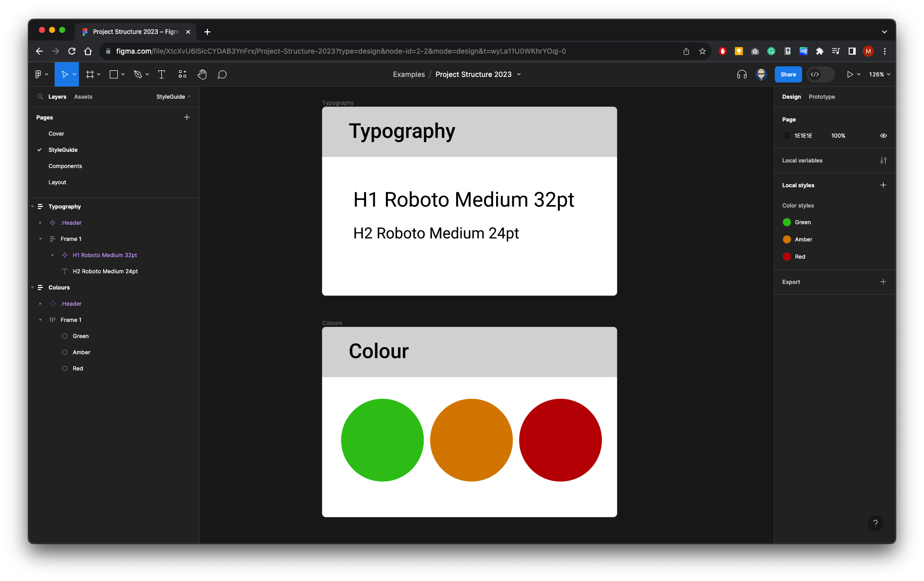Switch to the Assets tab
This screenshot has width=924, height=581.
point(83,97)
